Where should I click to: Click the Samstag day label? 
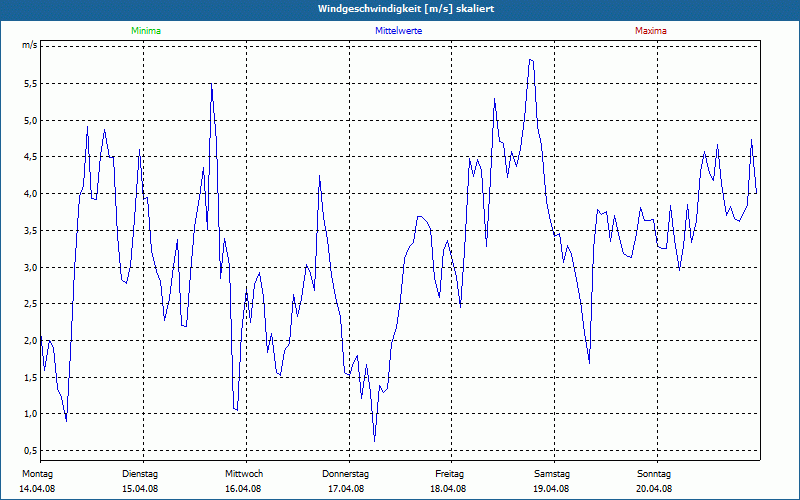click(552, 474)
